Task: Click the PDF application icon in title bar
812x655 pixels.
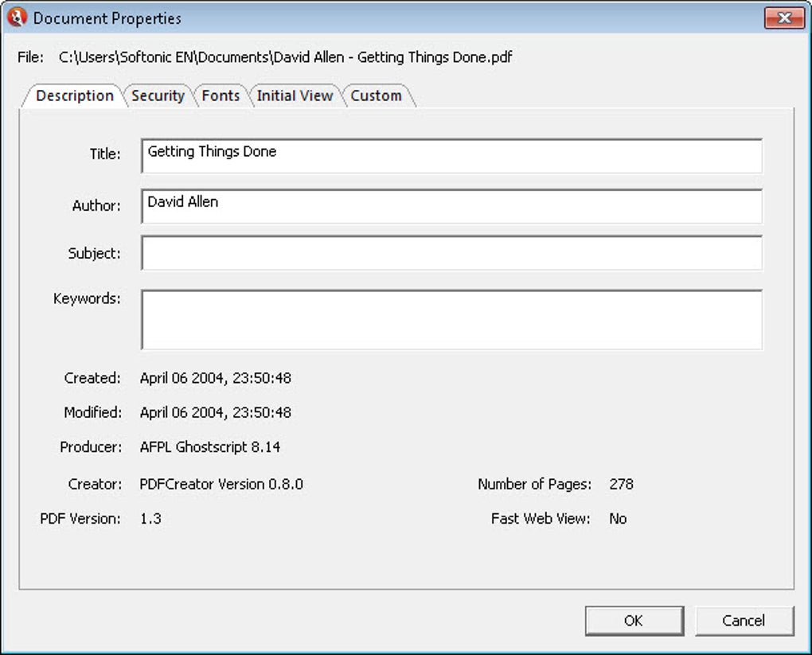Action: [x=17, y=18]
